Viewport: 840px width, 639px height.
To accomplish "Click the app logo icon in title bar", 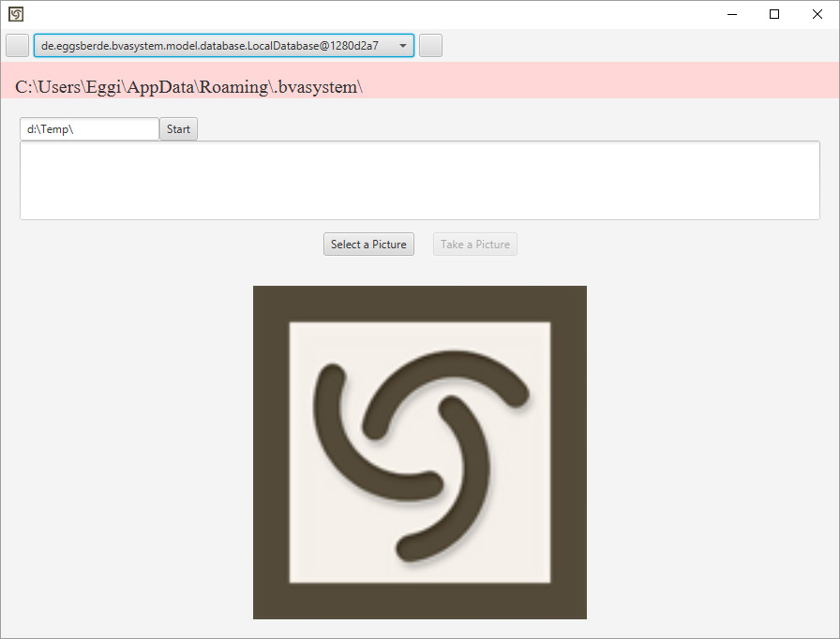I will [15, 14].
